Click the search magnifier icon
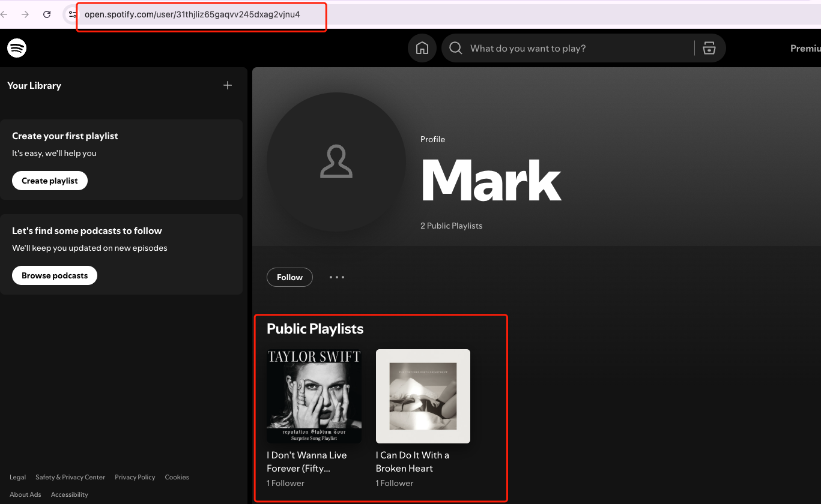 pos(456,48)
